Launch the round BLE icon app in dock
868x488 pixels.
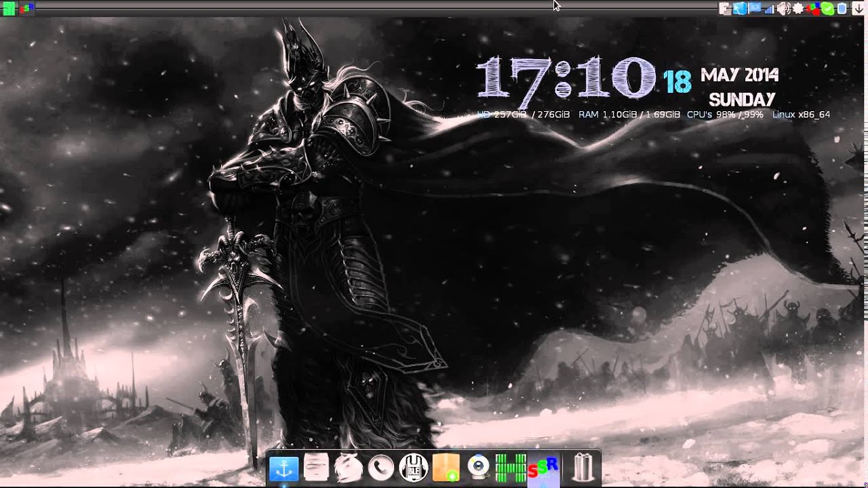413,468
